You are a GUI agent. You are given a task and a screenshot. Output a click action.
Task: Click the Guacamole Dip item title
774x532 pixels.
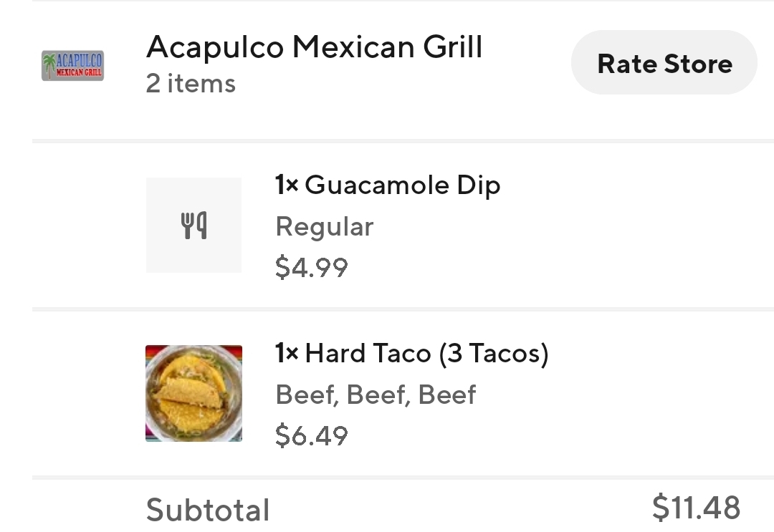[x=402, y=185]
